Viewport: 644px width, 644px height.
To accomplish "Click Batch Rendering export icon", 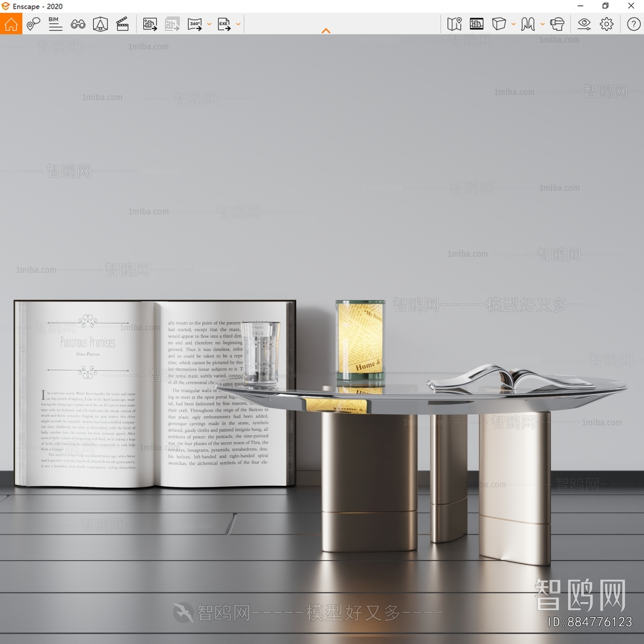I will pos(172,24).
